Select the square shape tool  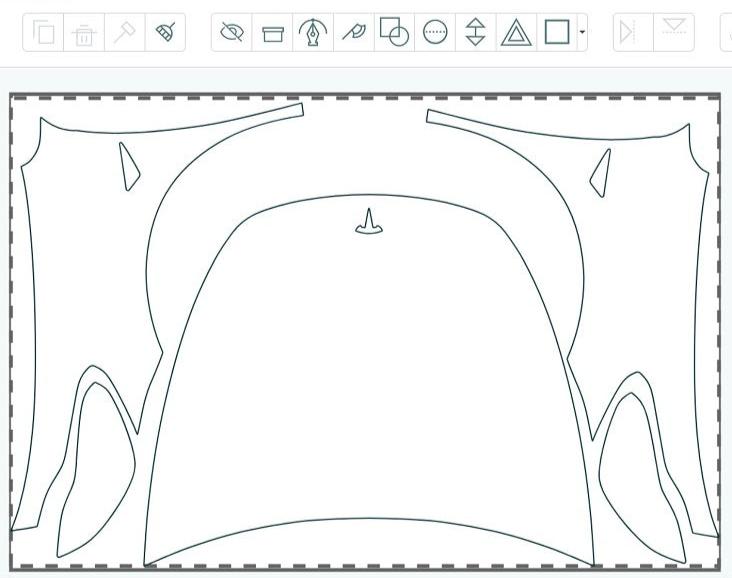pos(557,33)
